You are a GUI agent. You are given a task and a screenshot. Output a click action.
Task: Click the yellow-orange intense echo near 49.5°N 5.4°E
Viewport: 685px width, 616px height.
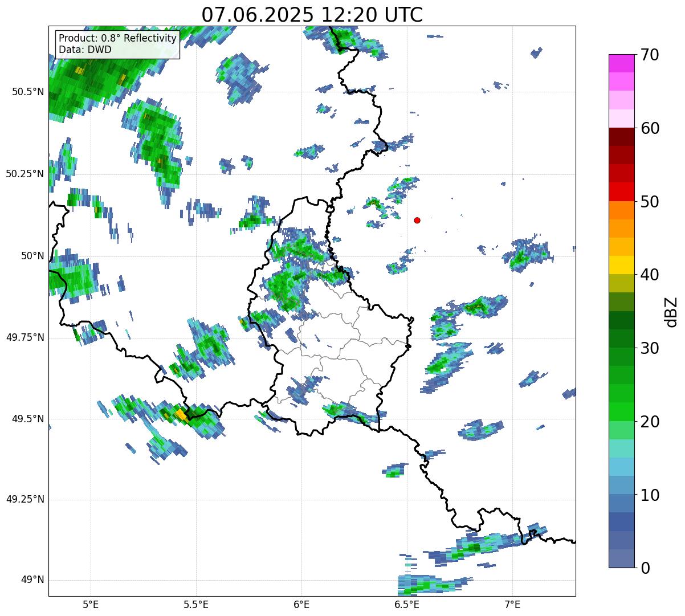[181, 414]
